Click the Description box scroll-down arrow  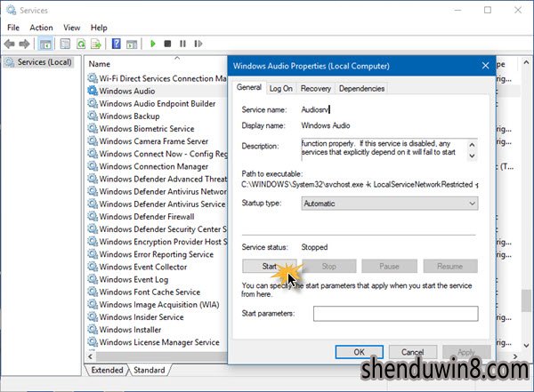click(x=472, y=156)
